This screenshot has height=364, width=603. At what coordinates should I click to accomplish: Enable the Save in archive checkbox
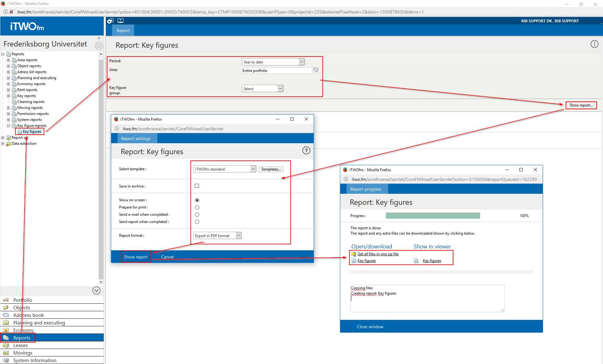[197, 186]
